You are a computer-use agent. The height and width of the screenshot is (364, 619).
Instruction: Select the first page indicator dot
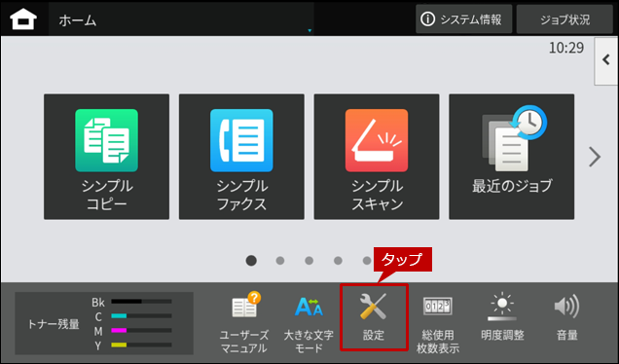pyautogui.click(x=251, y=261)
